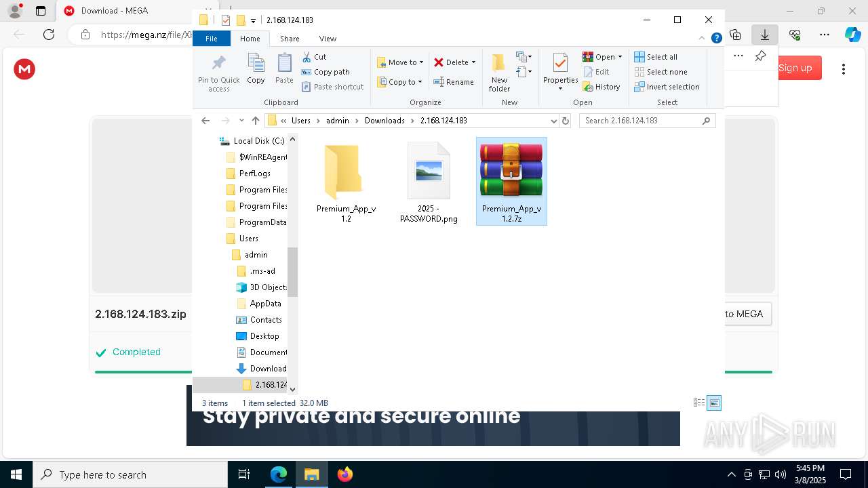Go up one folder level
This screenshot has height=488, width=868.
(x=256, y=121)
